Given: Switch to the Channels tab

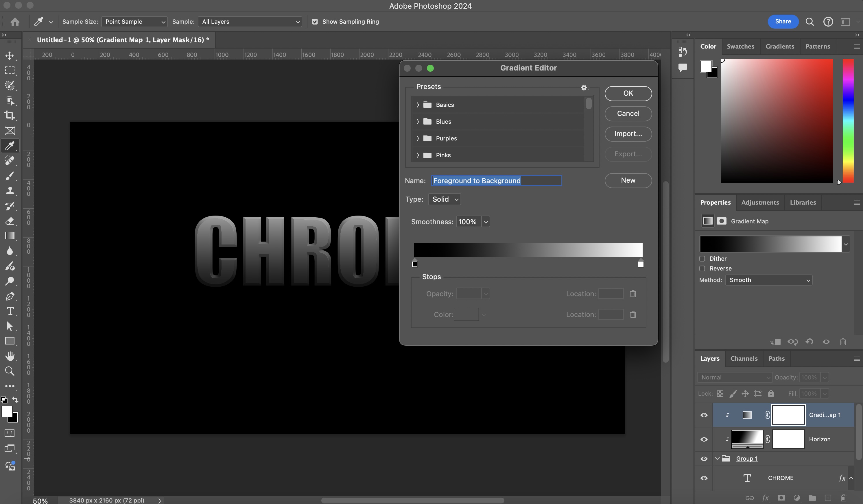Looking at the screenshot, I should 744,358.
